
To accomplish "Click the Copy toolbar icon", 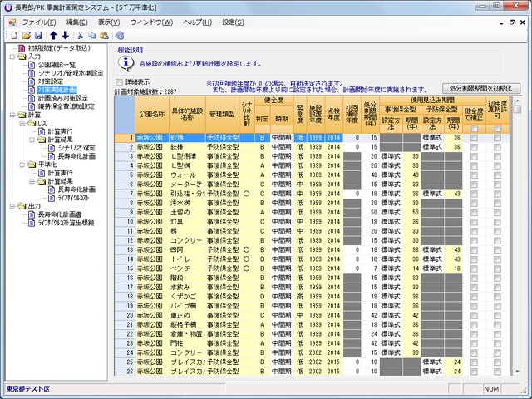I will point(92,36).
